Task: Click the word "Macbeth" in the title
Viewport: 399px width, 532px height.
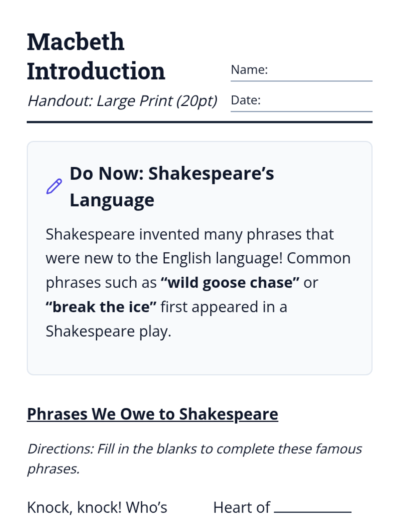Action: (75, 42)
